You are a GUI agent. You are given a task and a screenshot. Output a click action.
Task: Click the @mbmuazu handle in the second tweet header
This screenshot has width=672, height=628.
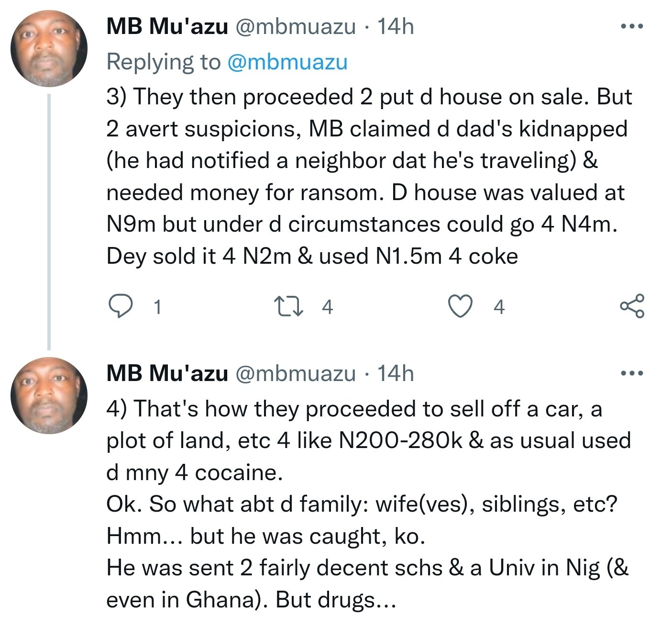(295, 374)
